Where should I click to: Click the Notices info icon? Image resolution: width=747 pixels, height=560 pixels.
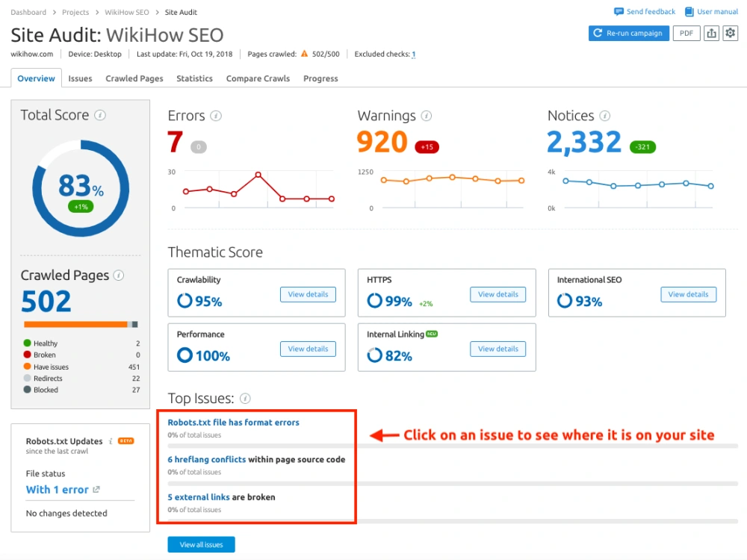pos(604,116)
